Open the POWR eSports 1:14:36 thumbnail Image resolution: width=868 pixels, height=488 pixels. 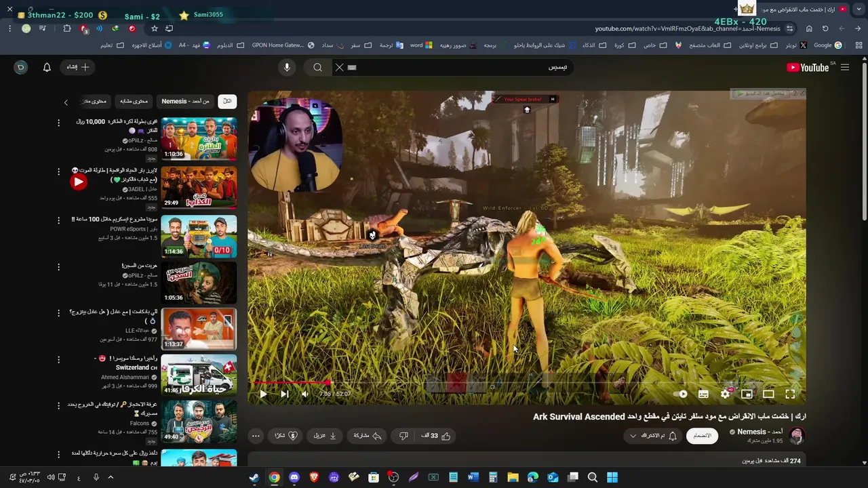(199, 236)
